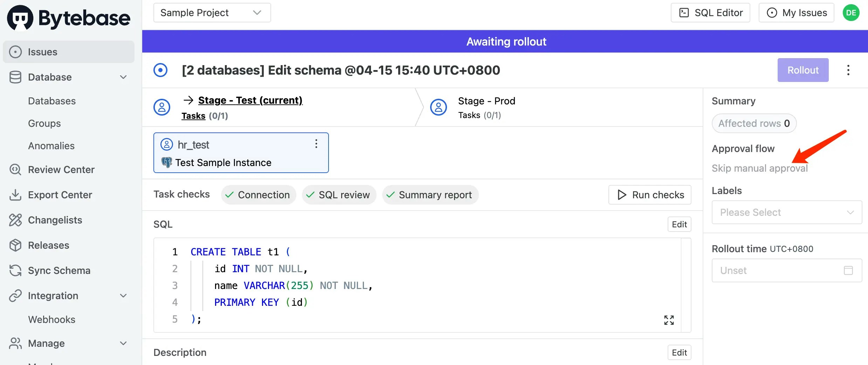The height and width of the screenshot is (365, 868).
Task: Click the PostgreSQL elephant instance icon
Action: tap(167, 162)
